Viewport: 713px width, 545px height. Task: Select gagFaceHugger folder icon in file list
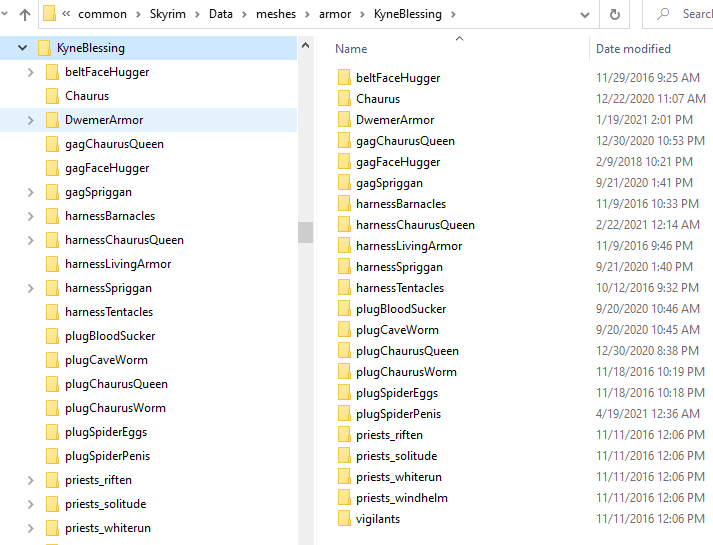(x=344, y=161)
